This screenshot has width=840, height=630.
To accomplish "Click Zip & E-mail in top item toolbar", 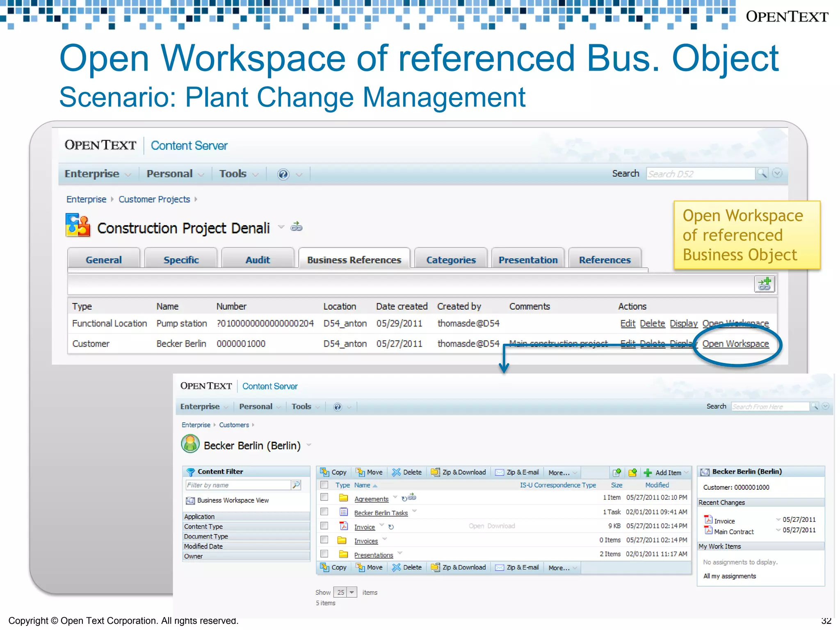I will point(517,472).
